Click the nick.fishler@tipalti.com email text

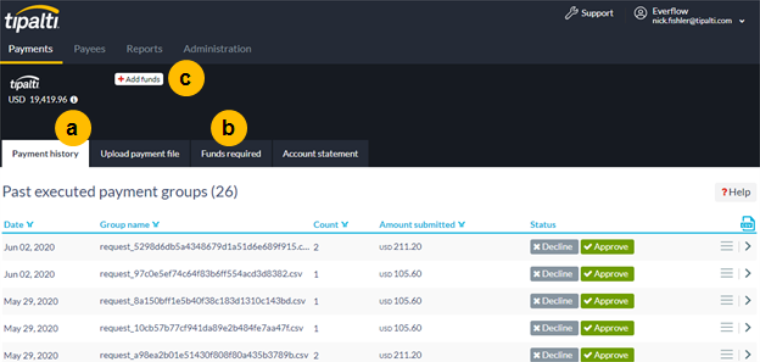coord(692,21)
